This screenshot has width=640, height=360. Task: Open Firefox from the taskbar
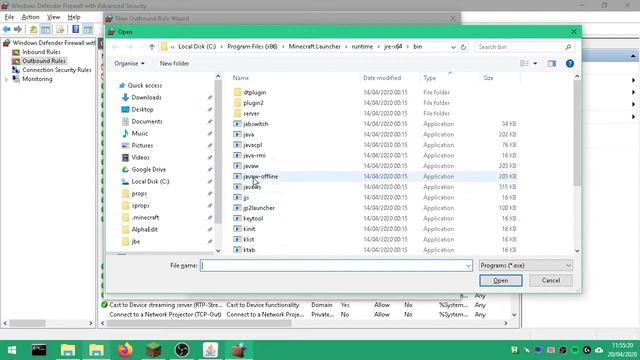point(125,350)
